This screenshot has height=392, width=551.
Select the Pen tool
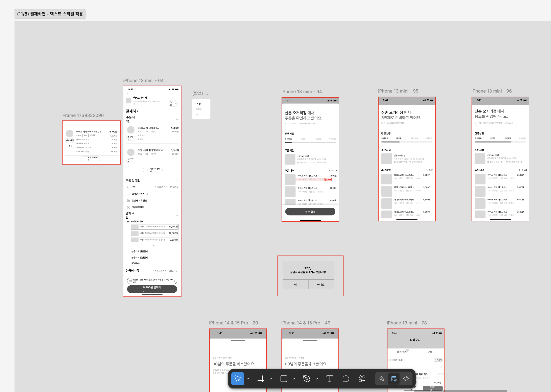tap(307, 379)
